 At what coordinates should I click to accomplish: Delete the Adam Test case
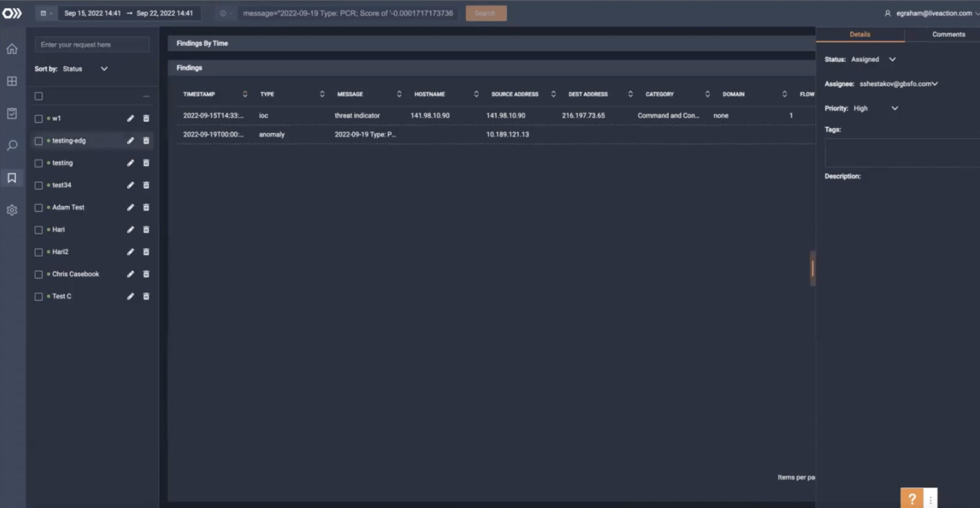tap(146, 207)
